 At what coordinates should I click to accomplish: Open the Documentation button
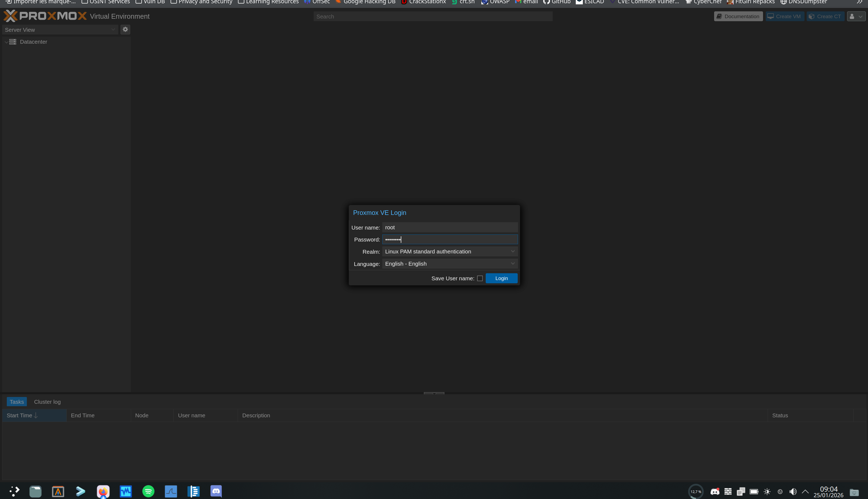click(x=738, y=17)
